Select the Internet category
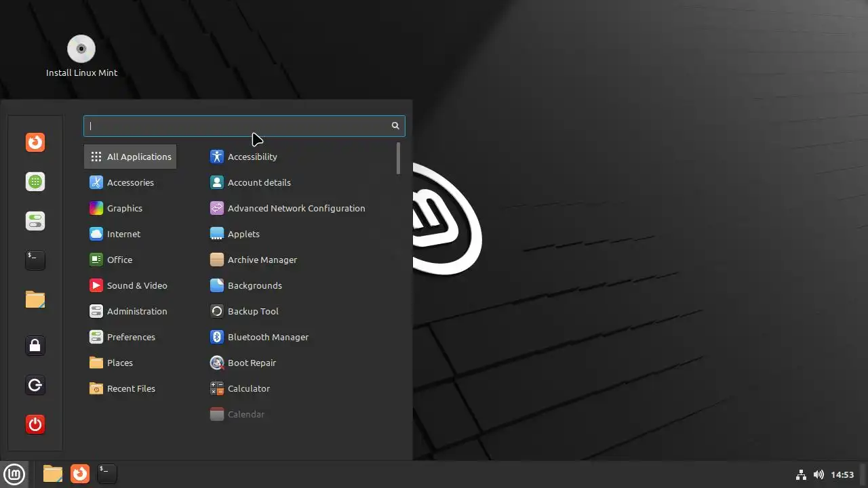868x488 pixels. [x=130, y=234]
